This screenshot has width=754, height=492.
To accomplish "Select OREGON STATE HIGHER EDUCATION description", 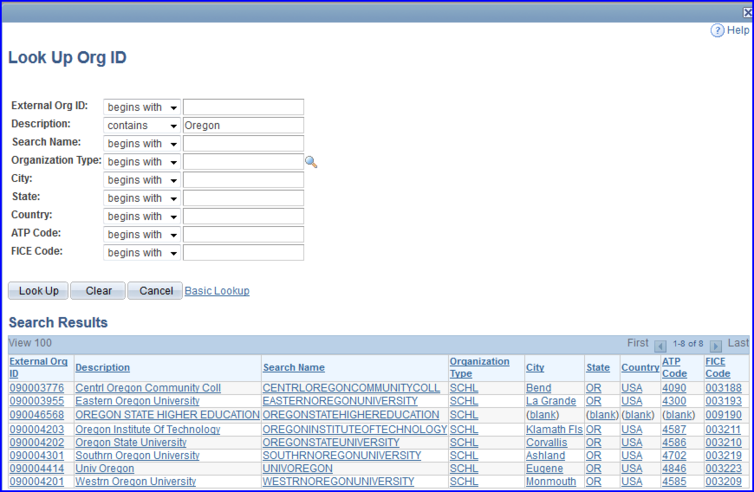I will 167,415.
